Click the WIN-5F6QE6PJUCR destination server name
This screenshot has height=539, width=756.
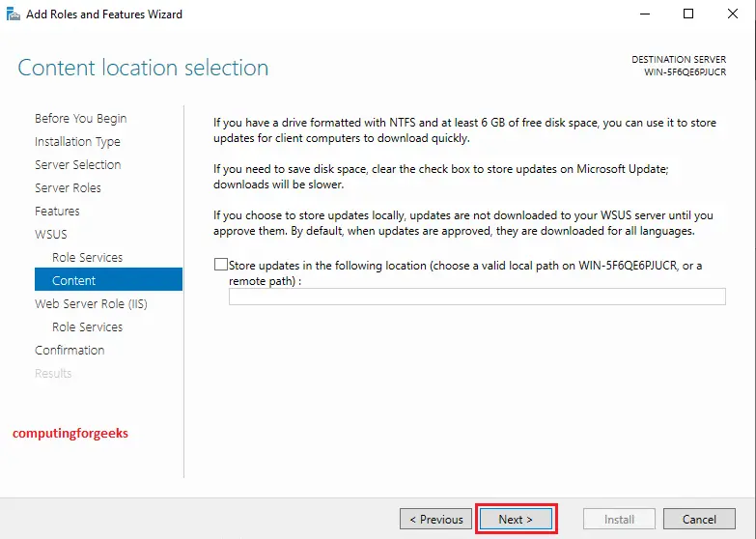(686, 71)
